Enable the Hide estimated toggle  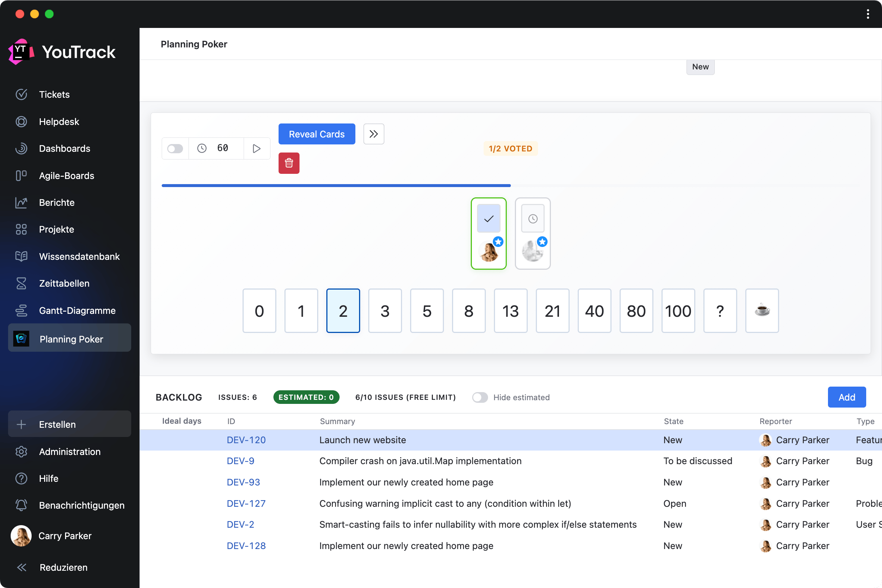480,397
